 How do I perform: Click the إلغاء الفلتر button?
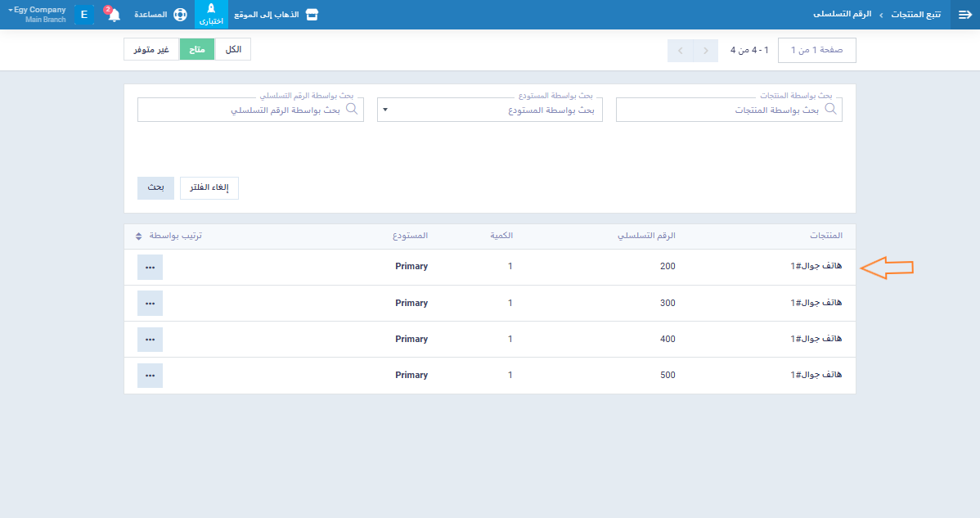(x=209, y=187)
